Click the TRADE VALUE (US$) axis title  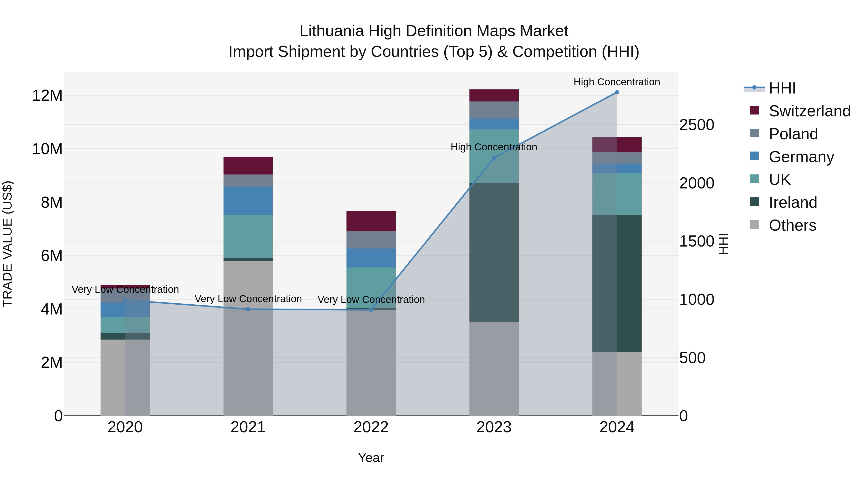pos(7,244)
